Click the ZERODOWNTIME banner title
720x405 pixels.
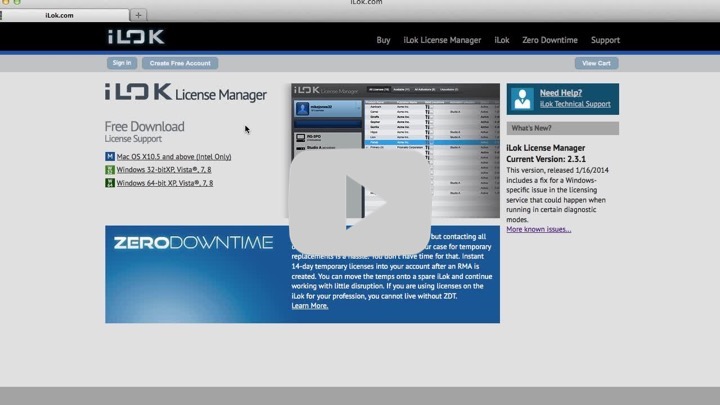pos(193,242)
